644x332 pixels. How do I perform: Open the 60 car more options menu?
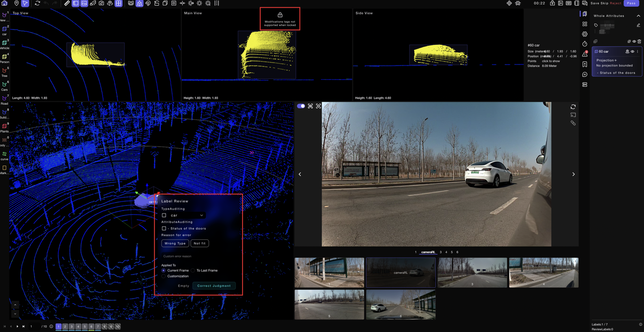[x=637, y=51]
